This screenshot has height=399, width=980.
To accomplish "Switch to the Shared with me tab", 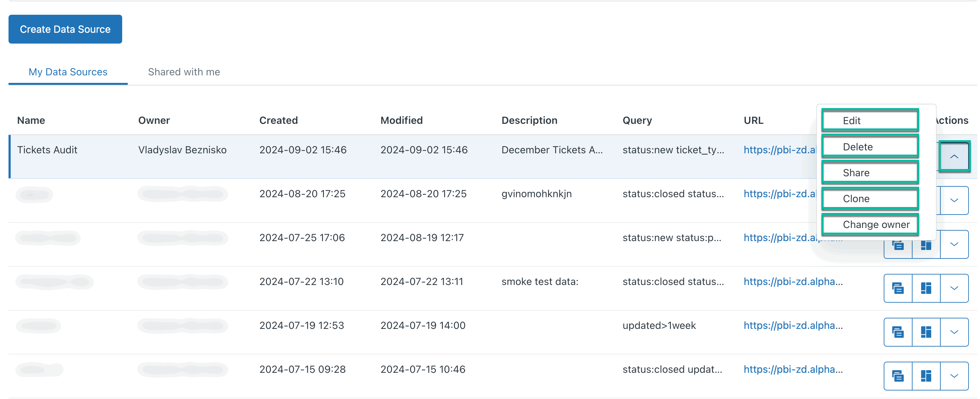I will point(184,72).
